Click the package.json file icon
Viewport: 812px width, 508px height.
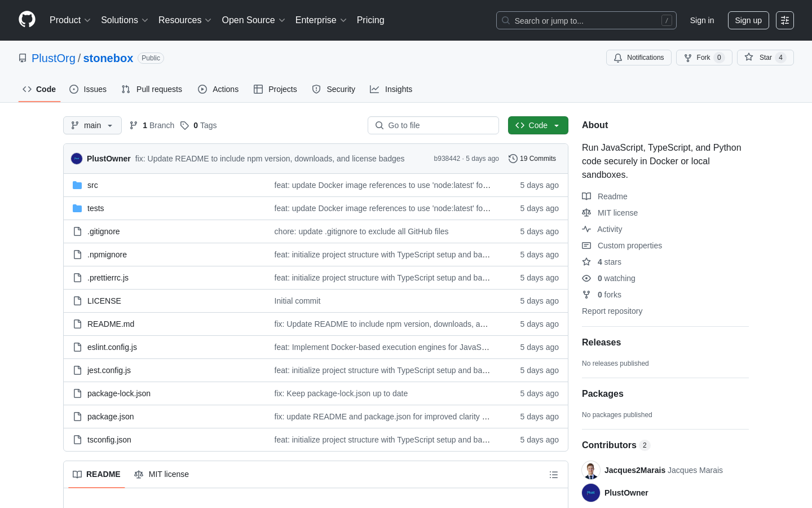(x=77, y=417)
